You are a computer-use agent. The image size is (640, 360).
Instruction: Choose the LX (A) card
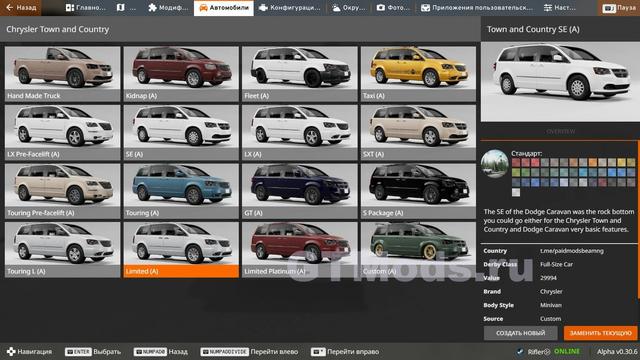[x=300, y=132]
